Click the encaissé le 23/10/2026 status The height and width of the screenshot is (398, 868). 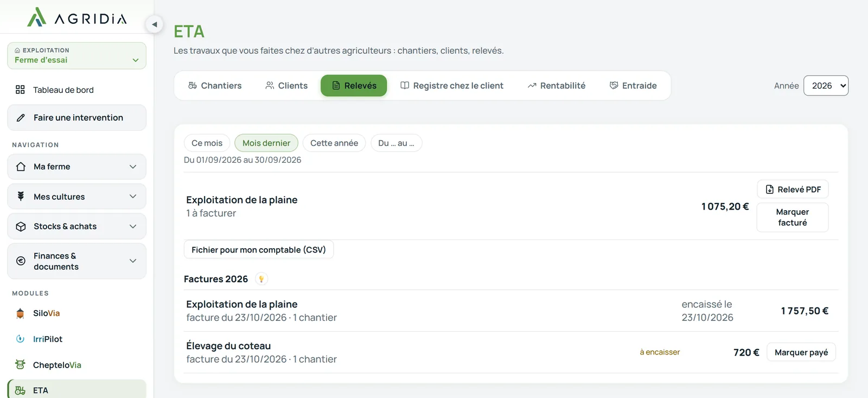pos(707,311)
